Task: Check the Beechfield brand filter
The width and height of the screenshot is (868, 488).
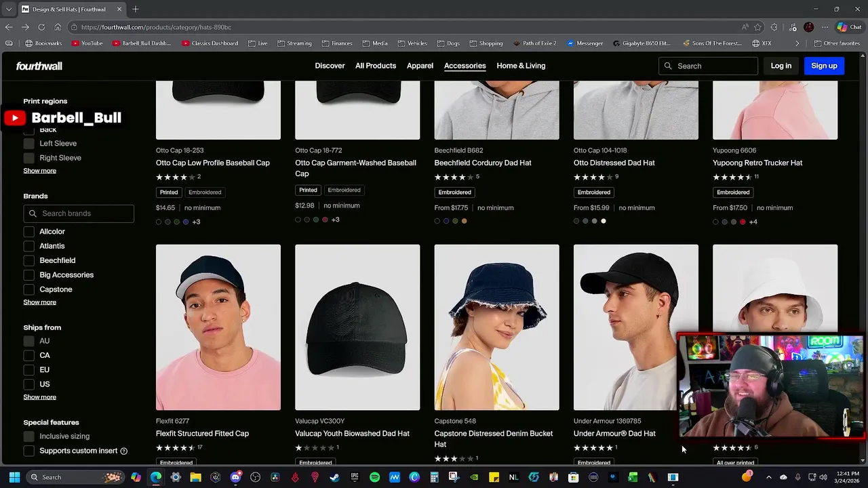Action: point(28,260)
